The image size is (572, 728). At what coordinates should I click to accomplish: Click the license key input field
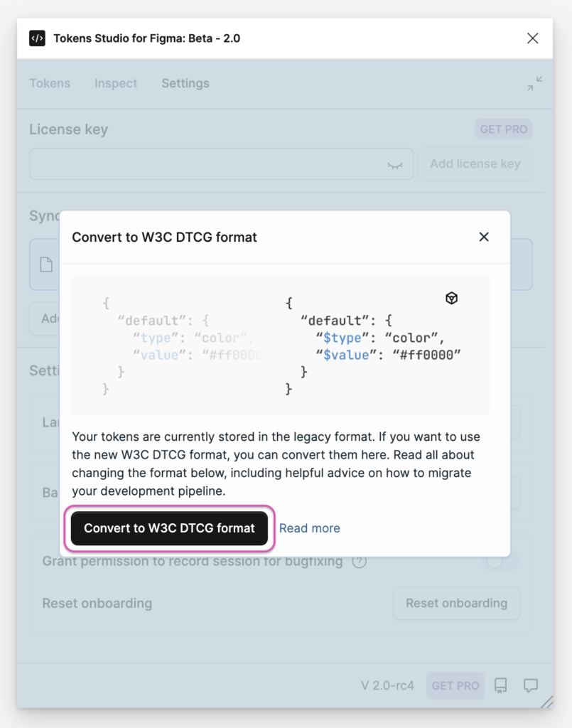[x=221, y=164]
